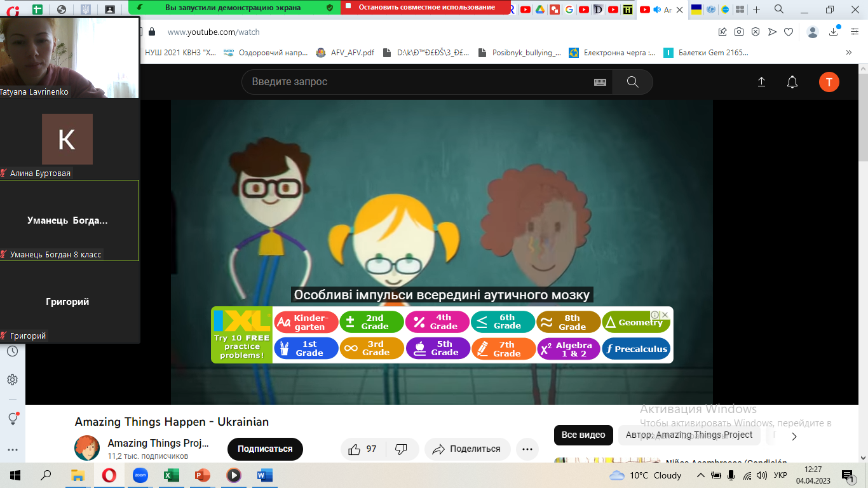Open AFV_AFV.pdf bookmark
868x488 pixels.
[345, 53]
